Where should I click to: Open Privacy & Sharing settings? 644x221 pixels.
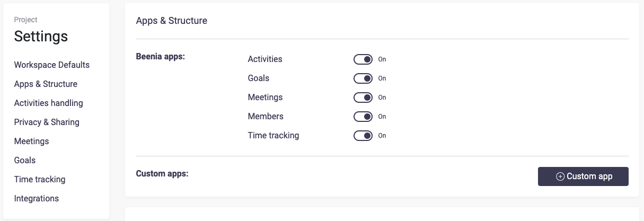(47, 122)
